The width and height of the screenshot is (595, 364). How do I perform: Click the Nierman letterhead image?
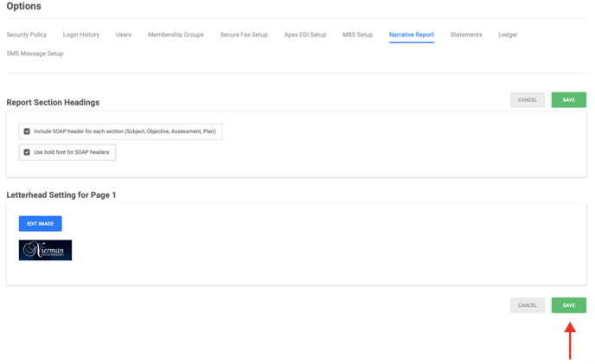[45, 250]
